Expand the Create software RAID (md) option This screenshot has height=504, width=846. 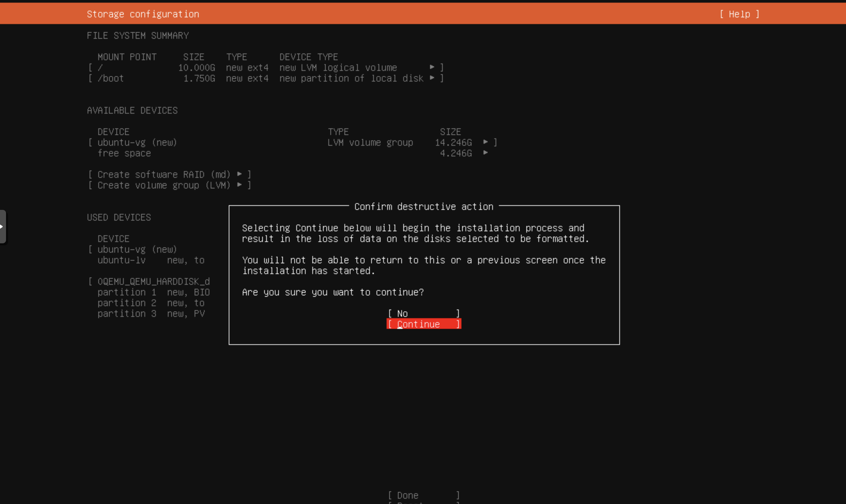[x=239, y=174]
